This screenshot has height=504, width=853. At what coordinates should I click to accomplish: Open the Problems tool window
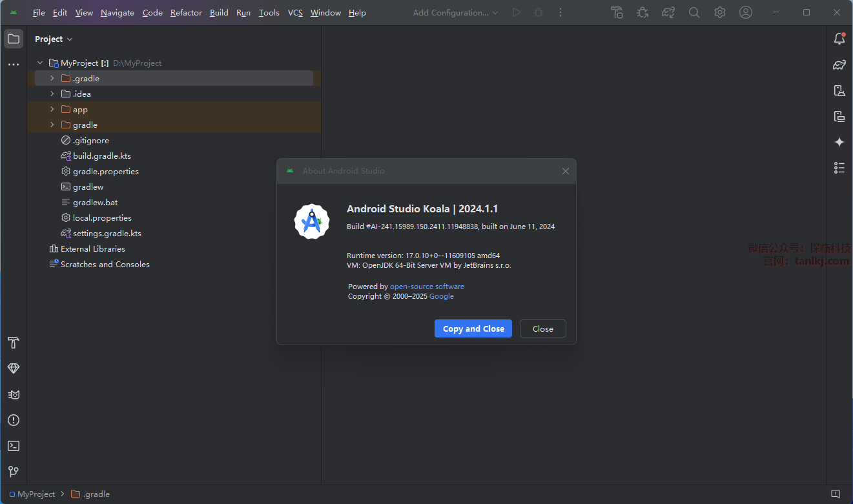(x=14, y=420)
